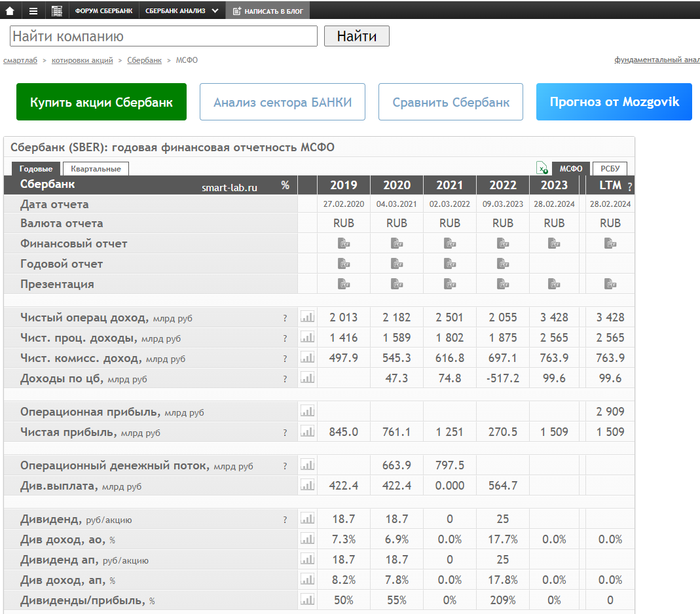Open 2020 Финансовый отчет PDF icon
700x614 pixels.
click(397, 244)
